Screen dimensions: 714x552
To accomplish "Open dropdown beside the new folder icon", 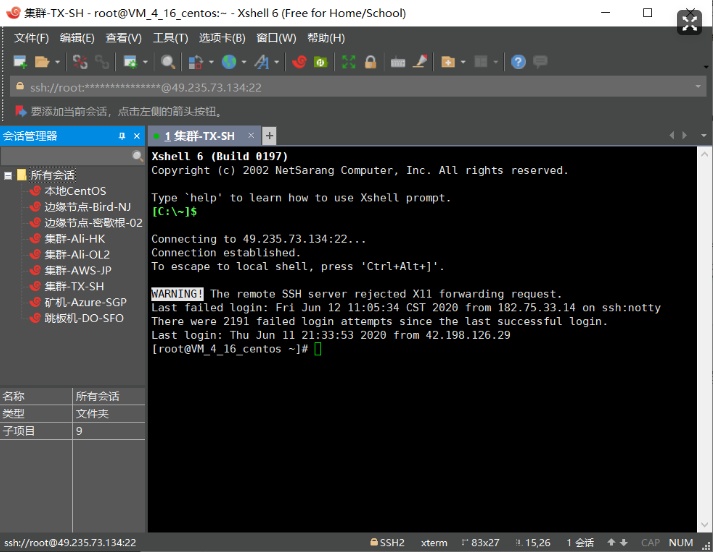I will pos(463,61).
